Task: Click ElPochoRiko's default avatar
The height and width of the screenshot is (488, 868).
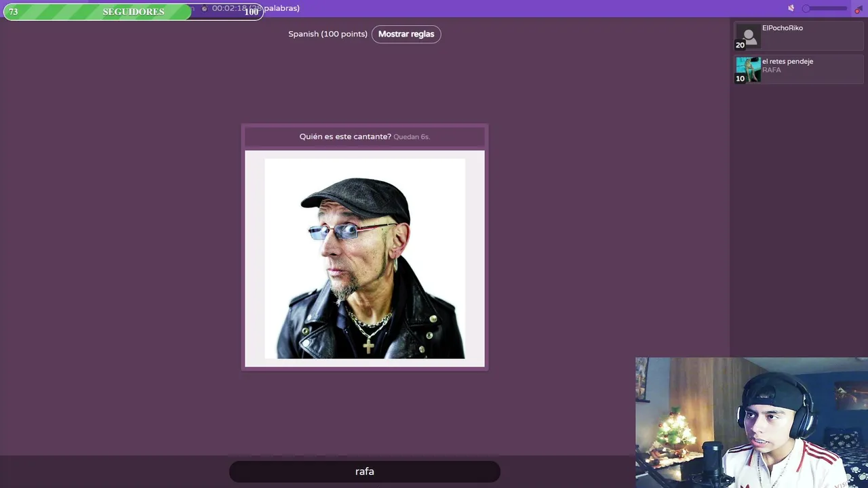Action: click(x=749, y=37)
